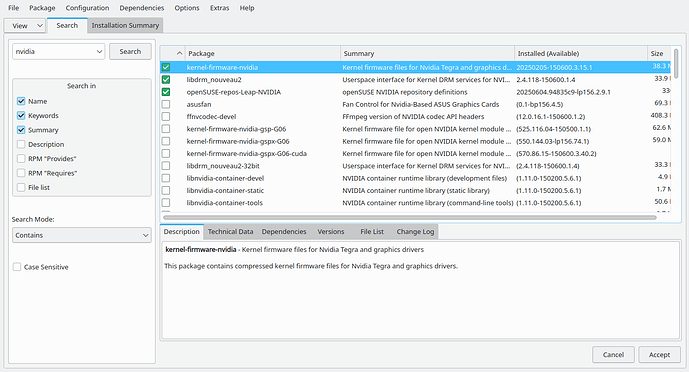Open the File menu
Viewport: 689px width, 372px height.
coord(13,8)
